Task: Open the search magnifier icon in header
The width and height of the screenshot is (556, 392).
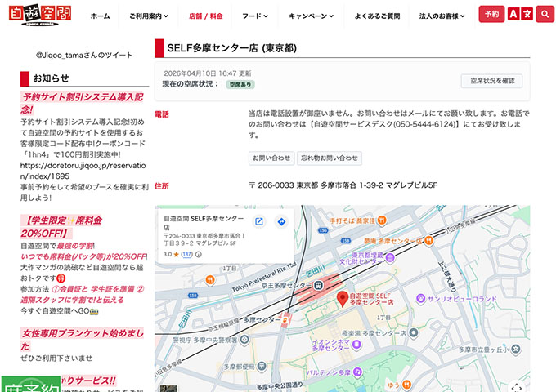Action: [545, 14]
